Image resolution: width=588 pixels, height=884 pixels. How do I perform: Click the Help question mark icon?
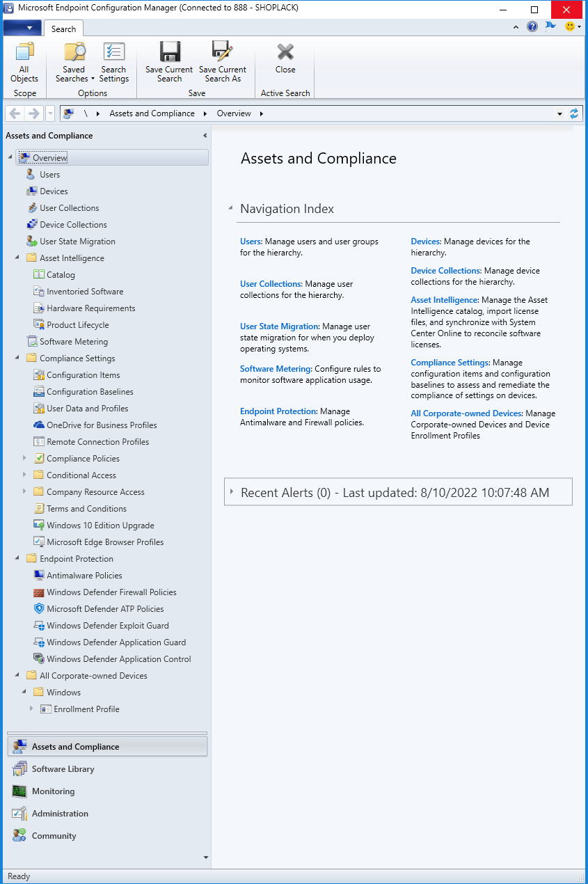(532, 27)
